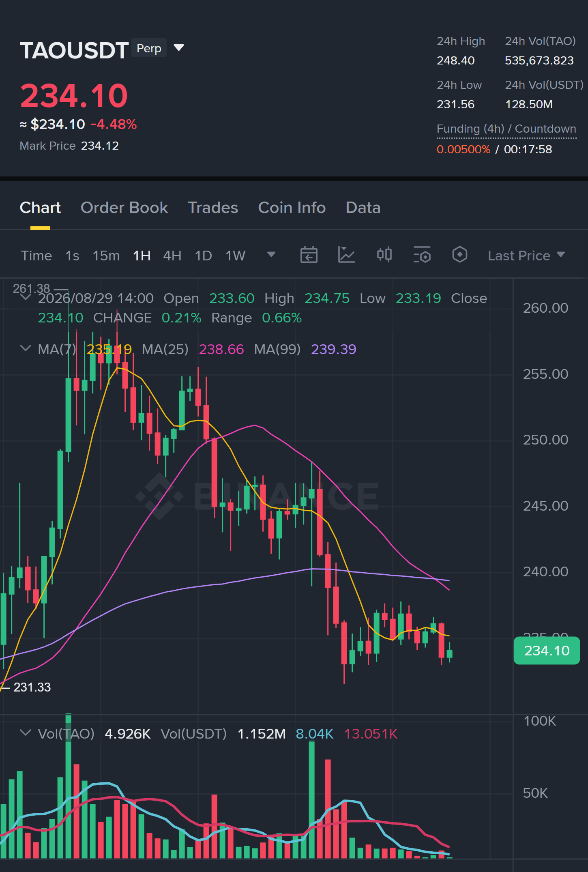Screen dimensions: 588x872
Task: Open the Coin Info tab
Action: point(292,208)
